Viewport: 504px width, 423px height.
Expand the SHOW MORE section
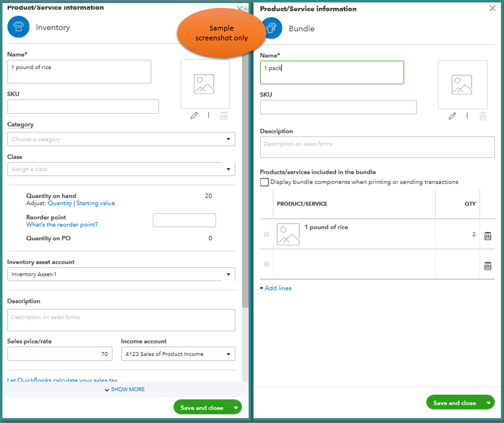[x=125, y=389]
